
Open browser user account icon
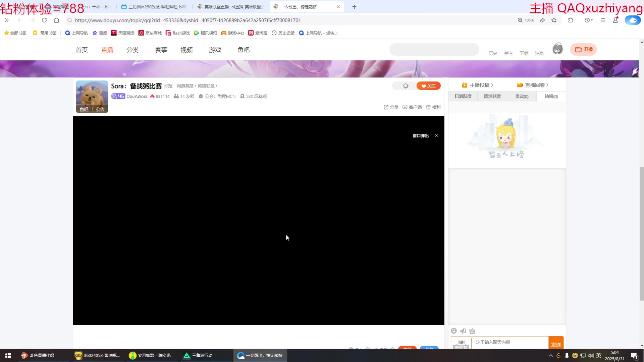pyautogui.click(x=615, y=20)
